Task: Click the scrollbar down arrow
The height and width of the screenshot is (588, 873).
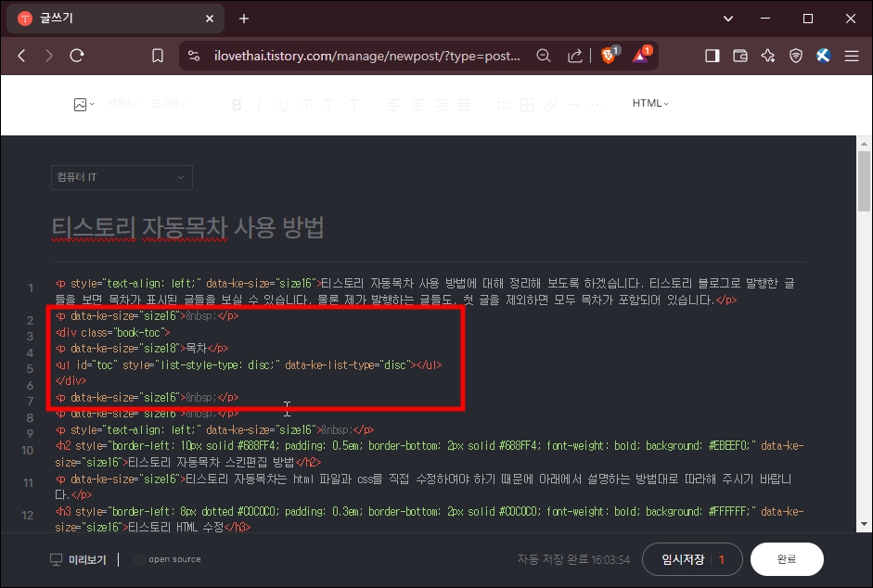Action: click(864, 524)
